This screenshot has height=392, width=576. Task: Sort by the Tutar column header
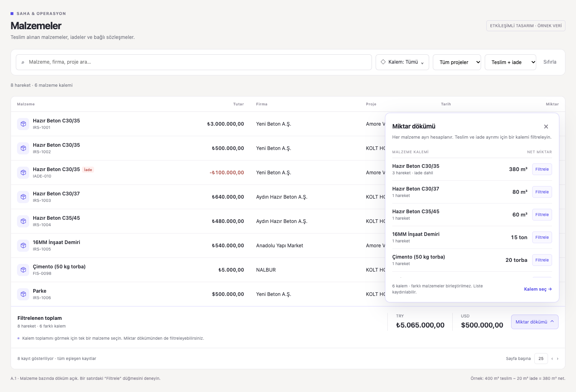(x=239, y=104)
